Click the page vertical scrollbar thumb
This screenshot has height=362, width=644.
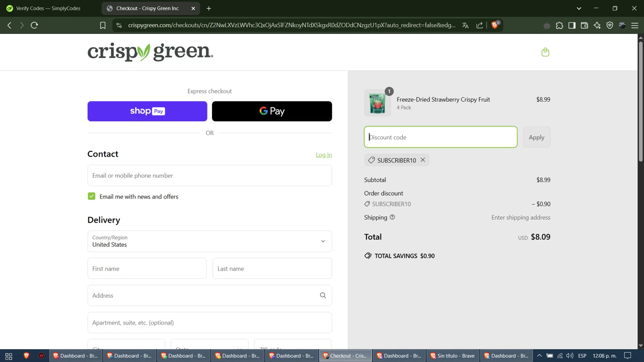pyautogui.click(x=641, y=101)
